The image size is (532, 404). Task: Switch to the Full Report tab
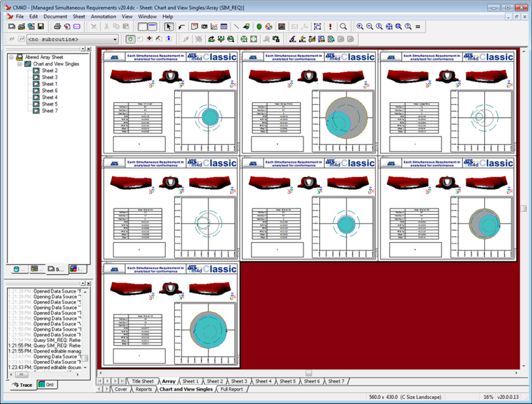(232, 389)
